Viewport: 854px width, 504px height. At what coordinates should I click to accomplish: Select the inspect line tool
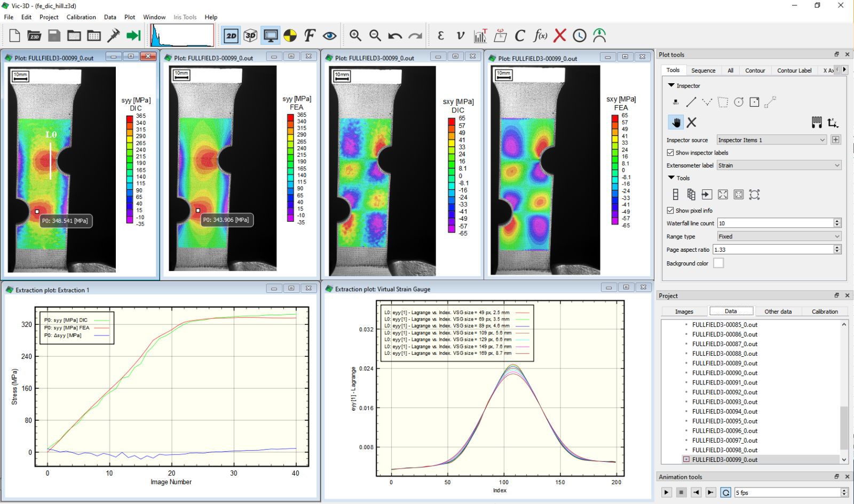[691, 102]
